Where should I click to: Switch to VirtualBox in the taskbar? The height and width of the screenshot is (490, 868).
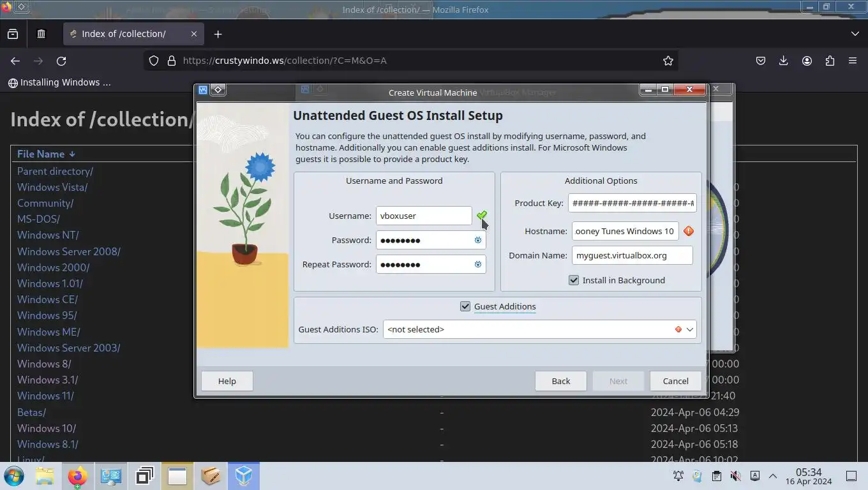[244, 476]
